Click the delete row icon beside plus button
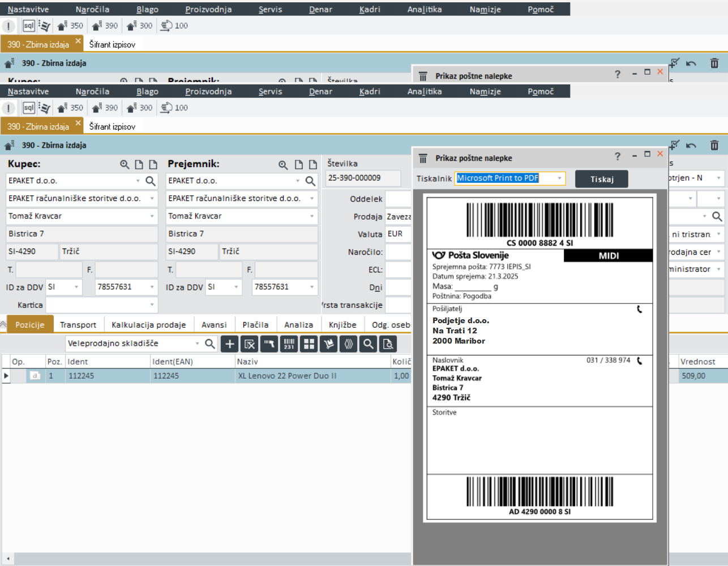This screenshot has height=566, width=728. pos(249,344)
